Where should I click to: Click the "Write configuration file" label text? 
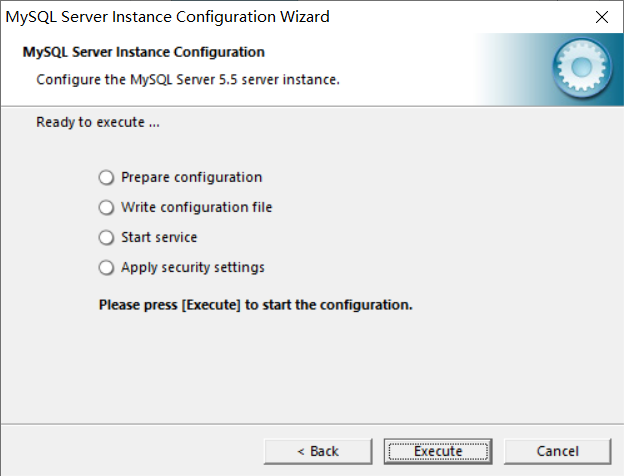coord(196,207)
